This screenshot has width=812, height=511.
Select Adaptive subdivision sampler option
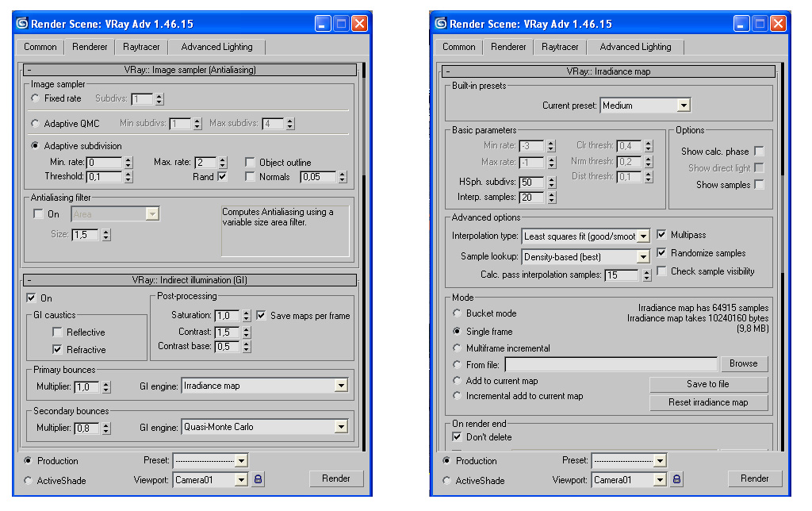[x=35, y=146]
